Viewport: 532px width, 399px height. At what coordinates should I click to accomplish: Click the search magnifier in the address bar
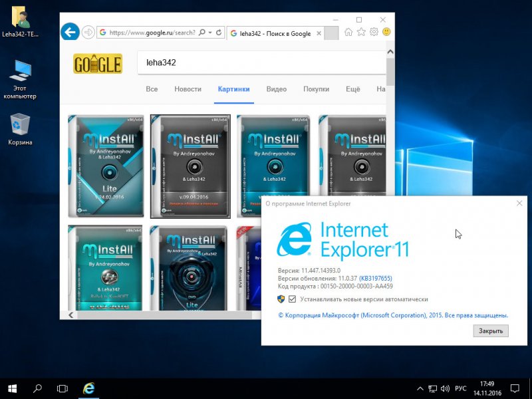(x=202, y=33)
